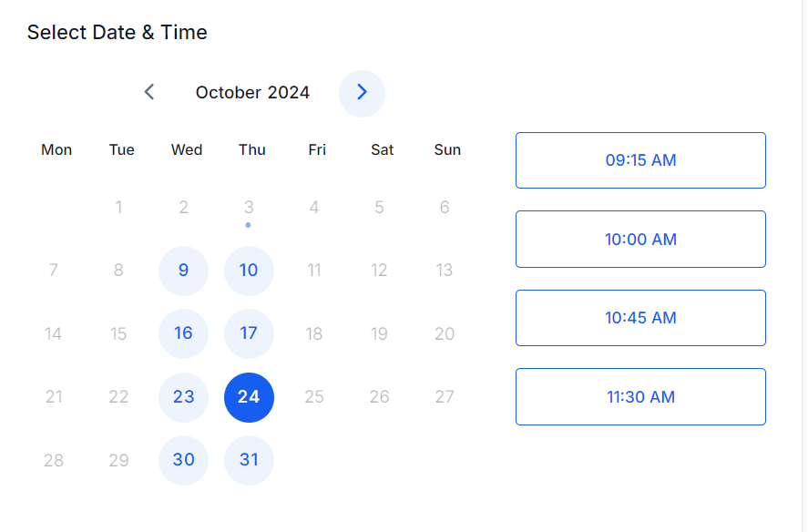Select October 9 on the calendar
Image resolution: width=808 pixels, height=532 pixels.
(183, 271)
